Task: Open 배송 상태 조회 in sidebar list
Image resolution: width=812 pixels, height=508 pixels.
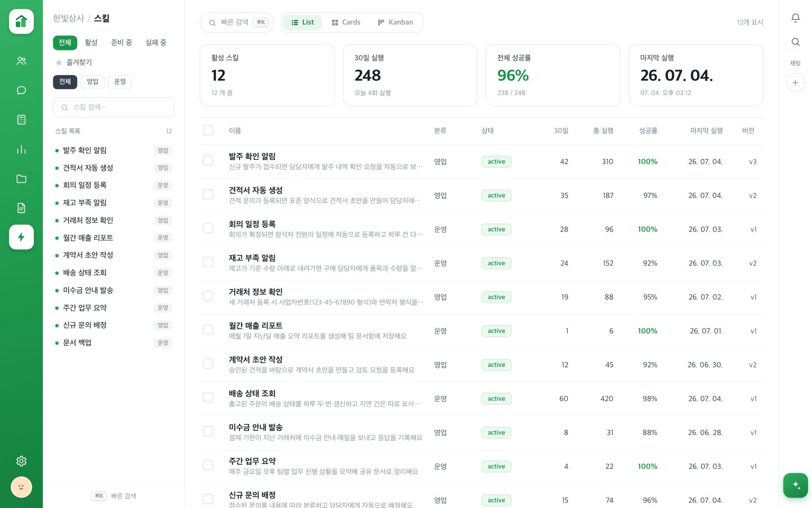Action: [114, 273]
